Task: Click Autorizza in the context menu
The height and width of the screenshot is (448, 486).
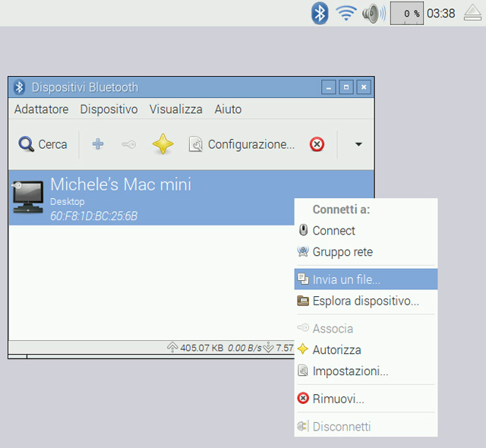Action: coord(366,350)
